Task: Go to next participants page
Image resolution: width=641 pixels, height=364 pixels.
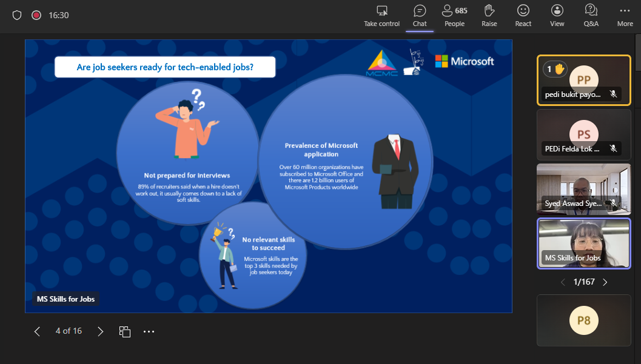Action: (605, 282)
